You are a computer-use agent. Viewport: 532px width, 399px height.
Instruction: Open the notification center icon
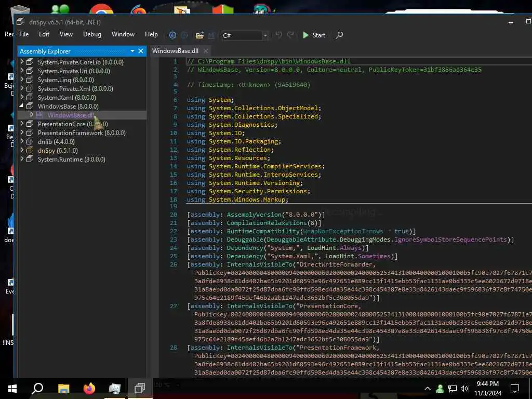[515, 388]
